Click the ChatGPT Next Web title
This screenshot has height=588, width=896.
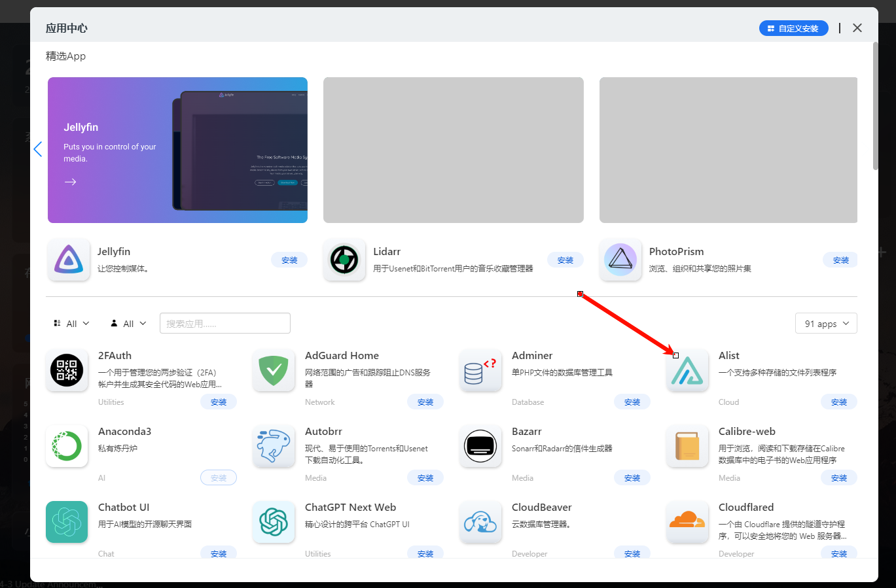pyautogui.click(x=350, y=508)
